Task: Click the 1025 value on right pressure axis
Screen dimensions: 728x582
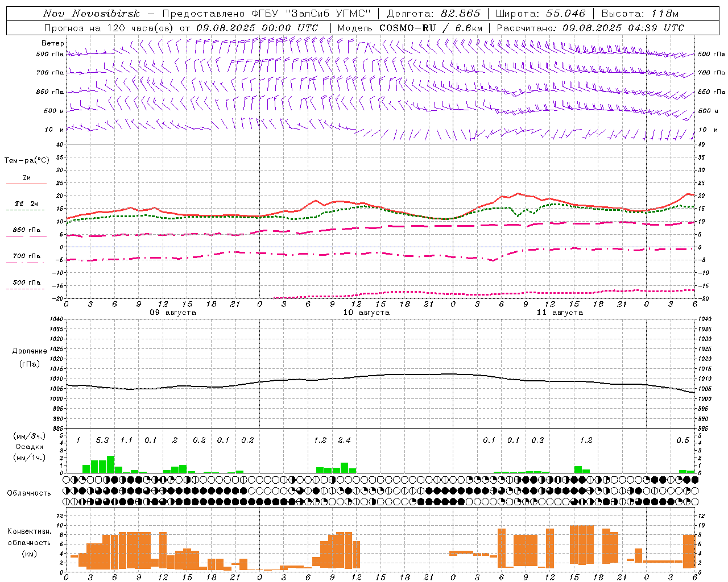Action: 705,348
